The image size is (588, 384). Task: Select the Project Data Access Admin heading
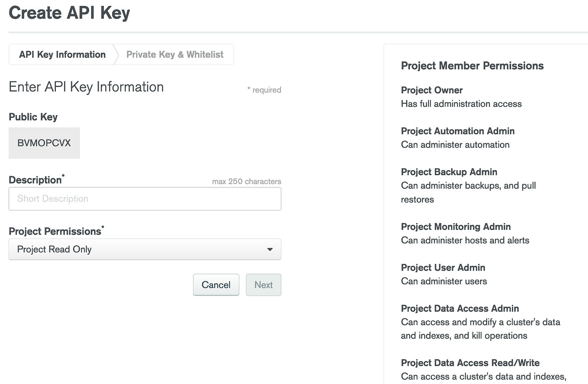point(460,308)
